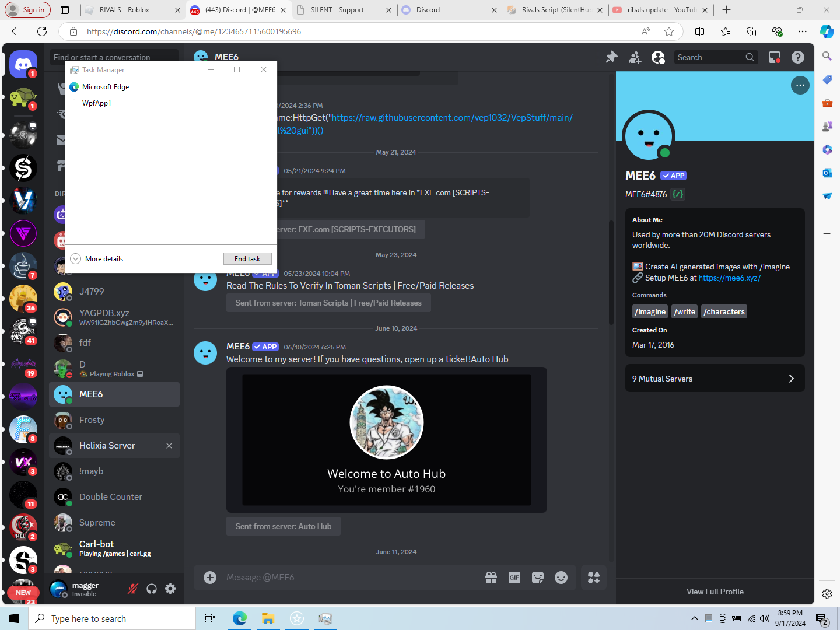
Task: Open Double Counter direct message
Action: pos(114,497)
